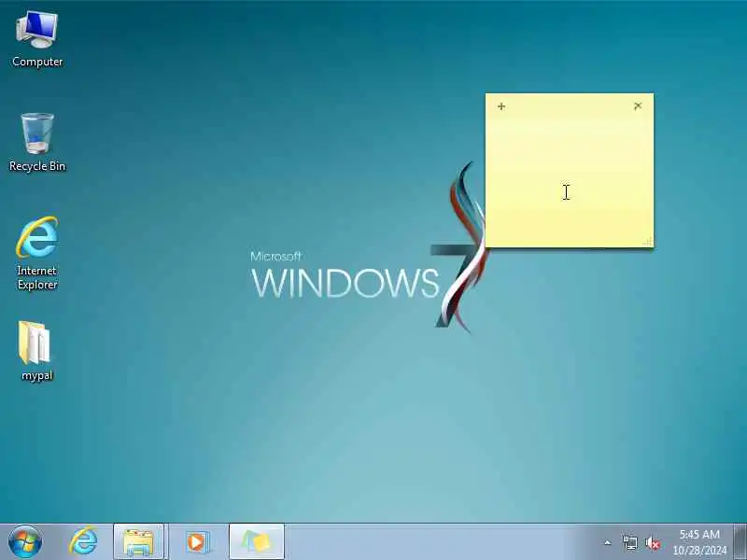Viewport: 747px width, 560px height.
Task: Click the Show desktop button strip
Action: point(740,542)
